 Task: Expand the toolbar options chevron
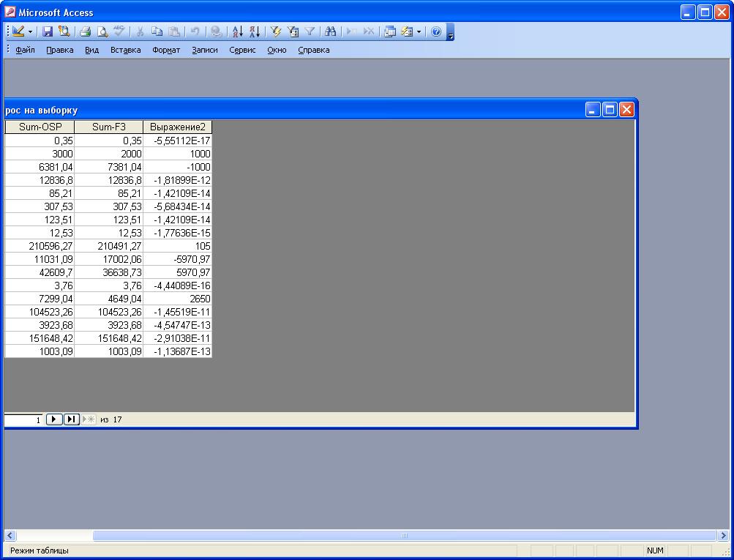point(450,31)
